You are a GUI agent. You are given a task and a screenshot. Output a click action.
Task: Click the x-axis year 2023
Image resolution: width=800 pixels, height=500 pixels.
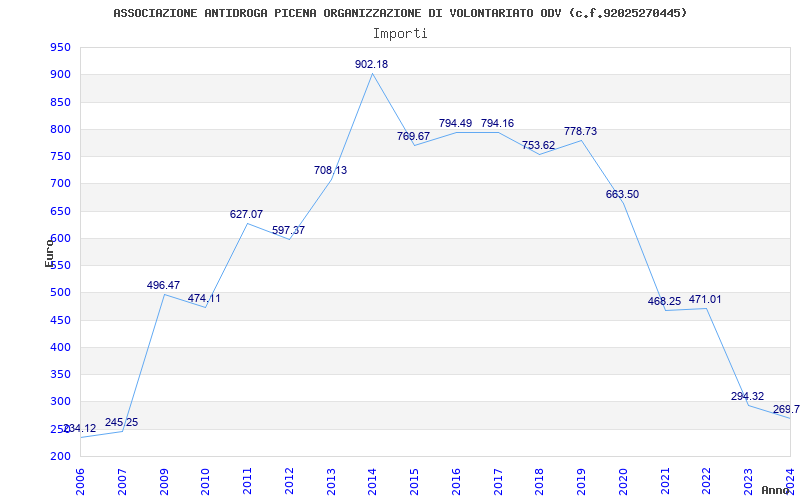tap(748, 481)
